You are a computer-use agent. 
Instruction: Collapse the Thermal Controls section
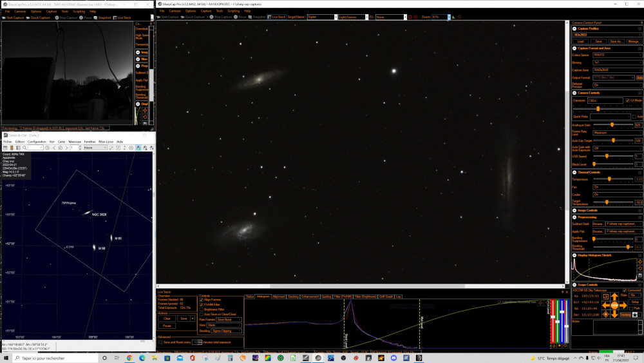(574, 172)
